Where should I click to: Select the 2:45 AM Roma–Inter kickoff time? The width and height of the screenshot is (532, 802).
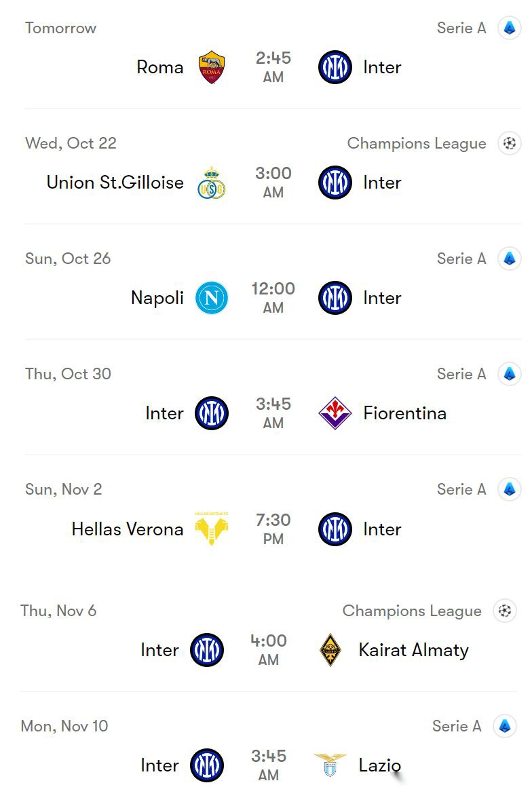click(x=273, y=67)
